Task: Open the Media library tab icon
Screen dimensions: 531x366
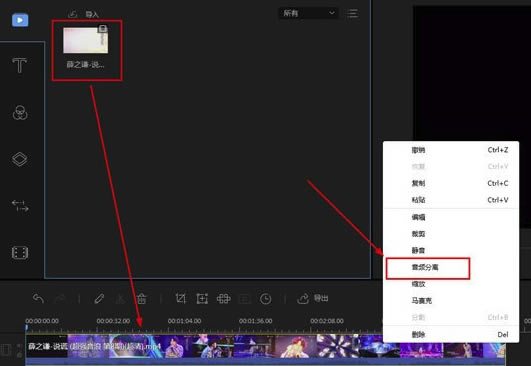Action: coord(20,20)
